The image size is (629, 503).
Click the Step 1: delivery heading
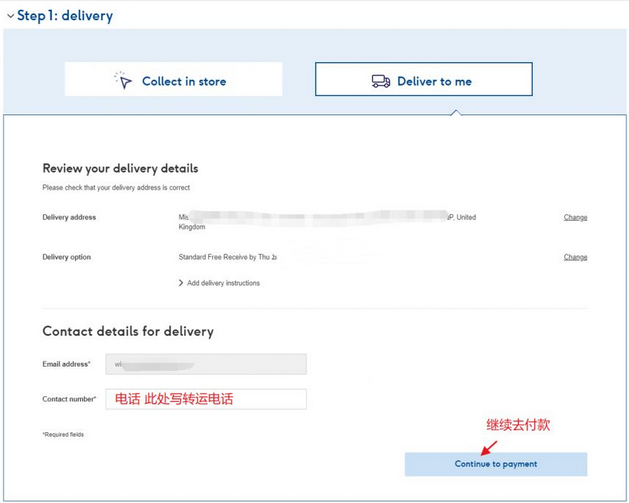[65, 16]
